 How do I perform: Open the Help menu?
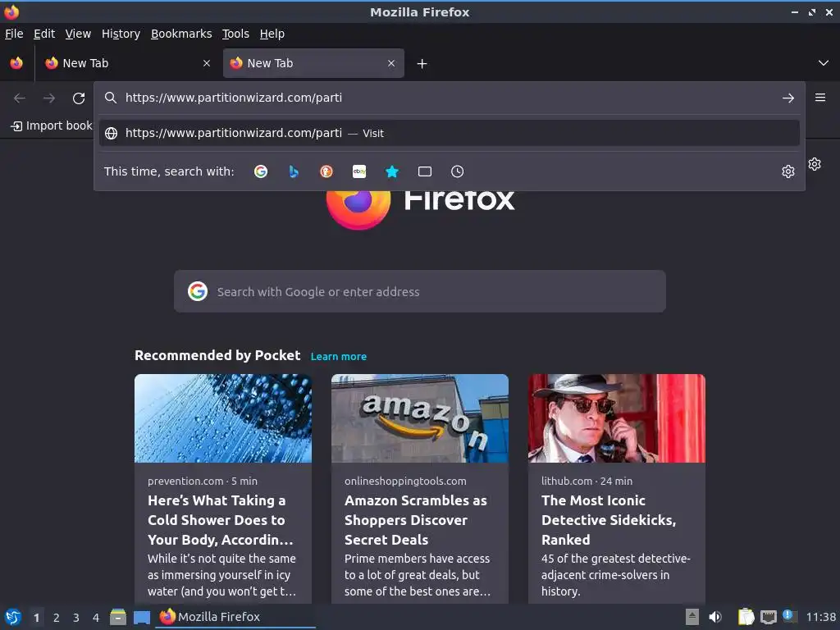click(x=272, y=34)
